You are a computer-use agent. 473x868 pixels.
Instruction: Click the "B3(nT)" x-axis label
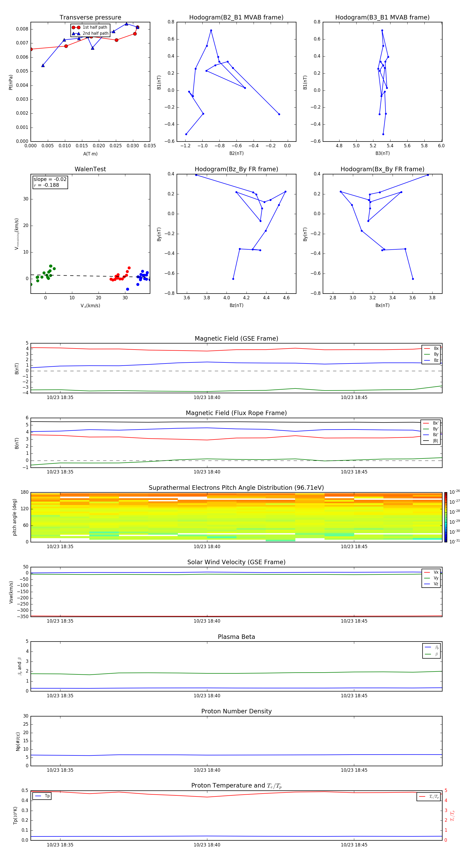(382, 153)
